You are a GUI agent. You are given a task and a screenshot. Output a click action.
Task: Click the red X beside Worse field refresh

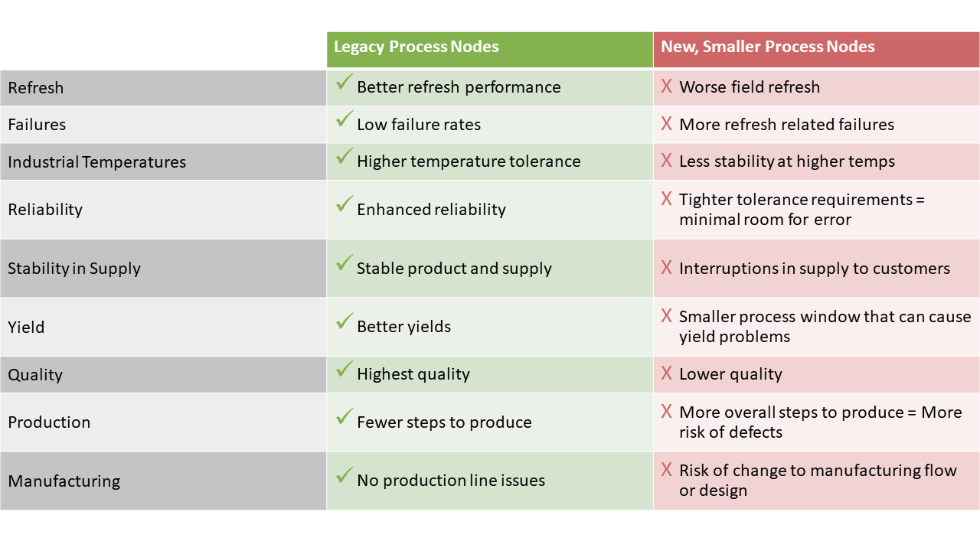click(667, 86)
